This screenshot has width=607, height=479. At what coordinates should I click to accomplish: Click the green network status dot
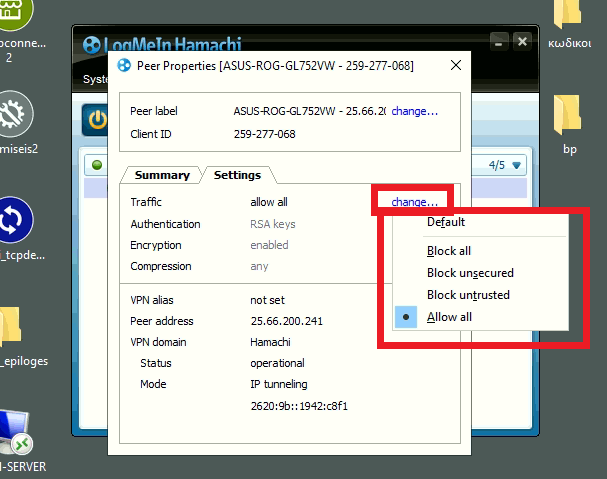point(97,165)
